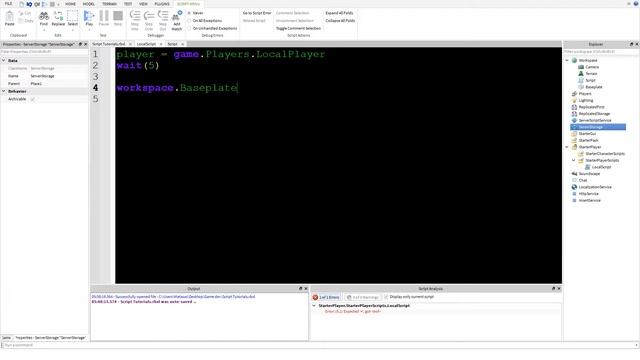
Task: Toggle the 1 of 1 Errors filter
Action: click(326, 297)
